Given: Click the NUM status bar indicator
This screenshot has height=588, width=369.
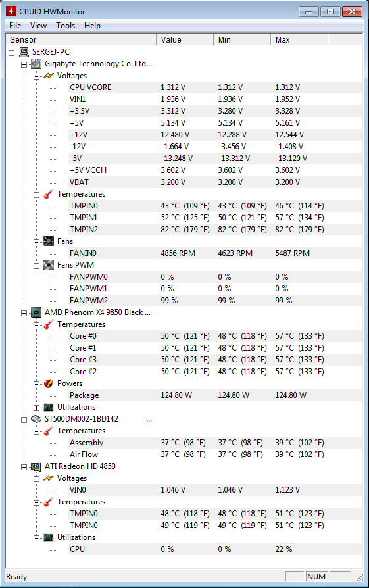Looking at the screenshot, I should (x=316, y=576).
